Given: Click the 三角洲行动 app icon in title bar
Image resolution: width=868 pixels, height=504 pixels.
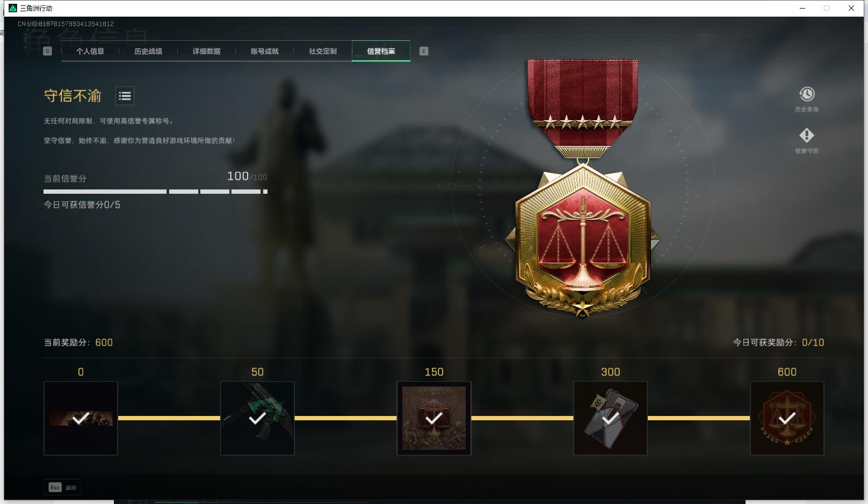Looking at the screenshot, I should (x=13, y=8).
